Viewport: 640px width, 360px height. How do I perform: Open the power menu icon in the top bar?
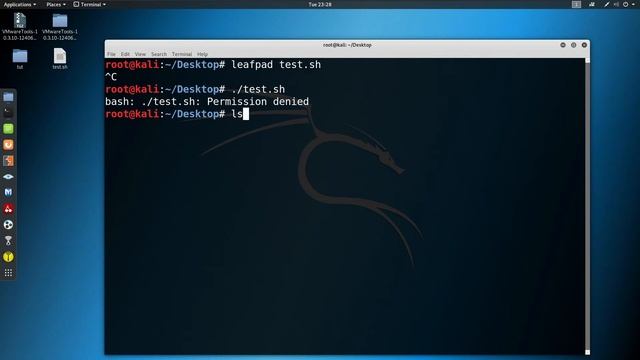point(625,4)
